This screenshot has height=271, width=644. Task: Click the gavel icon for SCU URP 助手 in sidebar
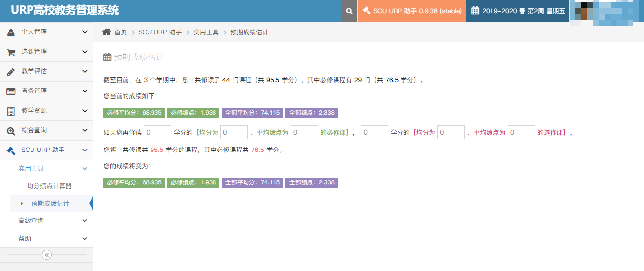(x=11, y=151)
